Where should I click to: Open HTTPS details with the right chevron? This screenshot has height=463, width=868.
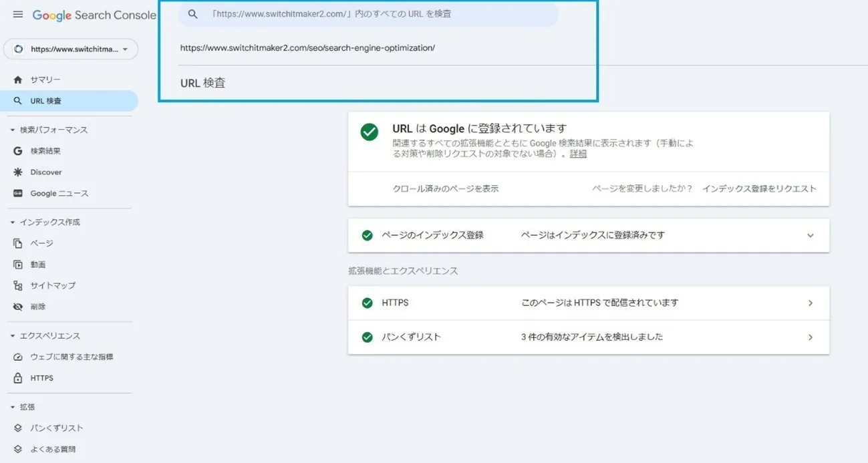810,303
